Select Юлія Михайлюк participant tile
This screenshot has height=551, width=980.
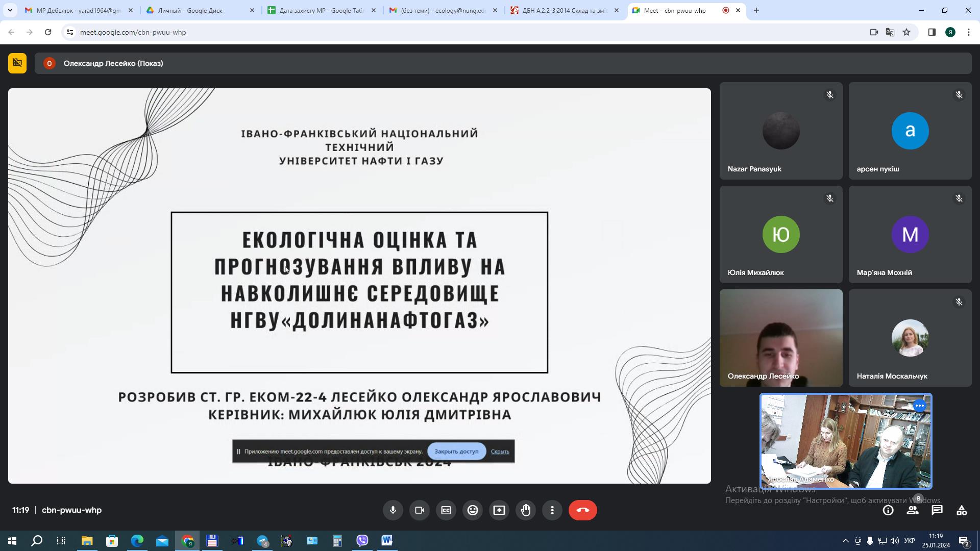781,234
